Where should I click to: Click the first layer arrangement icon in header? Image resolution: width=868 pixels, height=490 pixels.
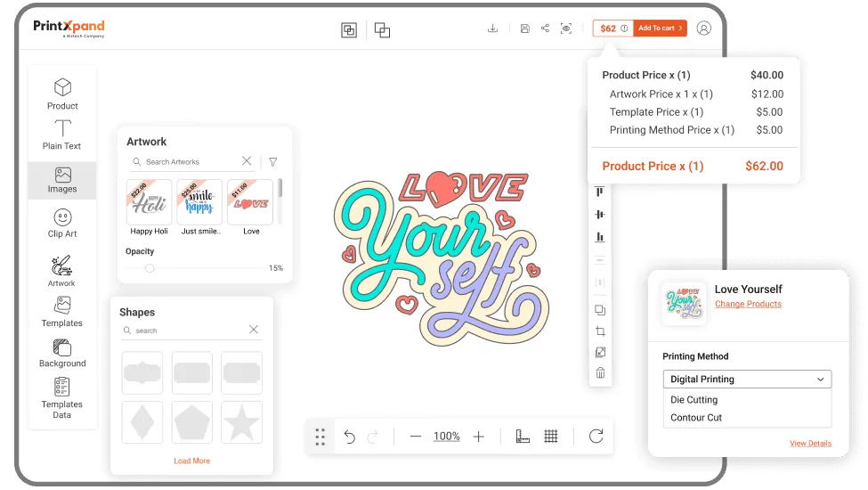[x=349, y=30]
